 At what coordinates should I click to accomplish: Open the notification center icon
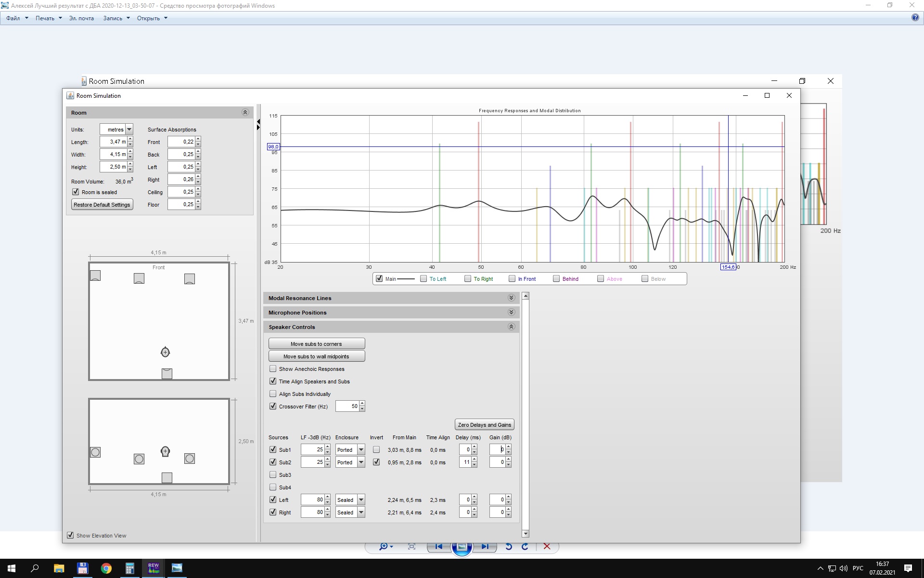pyautogui.click(x=908, y=568)
